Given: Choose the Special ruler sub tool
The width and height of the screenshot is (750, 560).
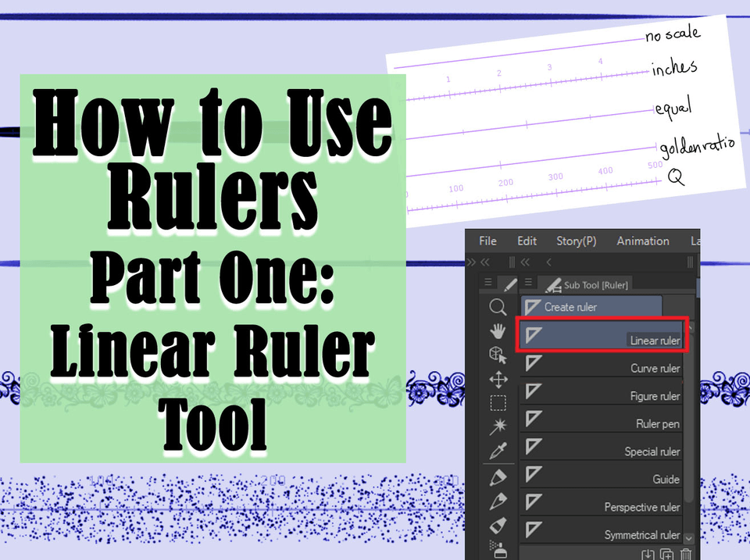Looking at the screenshot, I should pyautogui.click(x=602, y=447).
